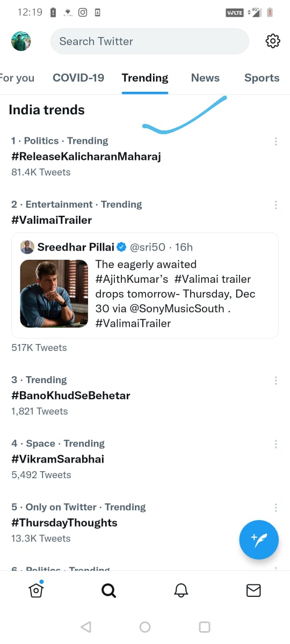Viewport: 290px width, 644px height.
Task: Open the #VikramSarabhai trending hashtag
Action: [x=58, y=459]
